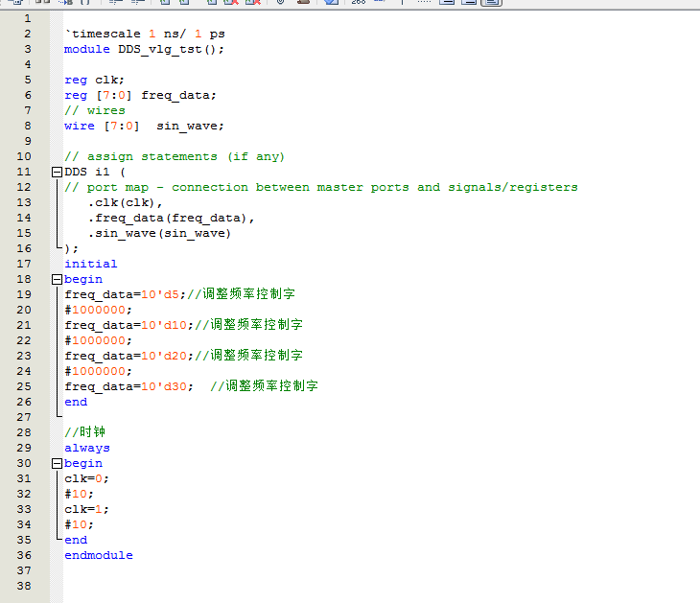Click the '.clk(clk),' port connection
Screen dimensions: 700x603
coord(125,202)
